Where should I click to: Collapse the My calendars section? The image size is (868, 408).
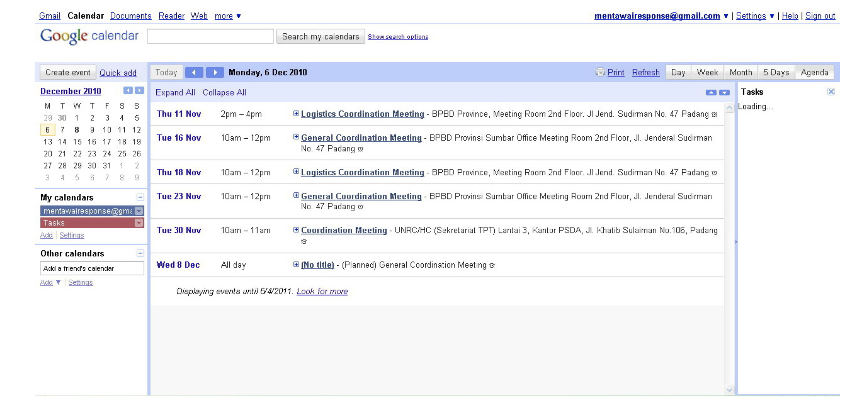(140, 197)
